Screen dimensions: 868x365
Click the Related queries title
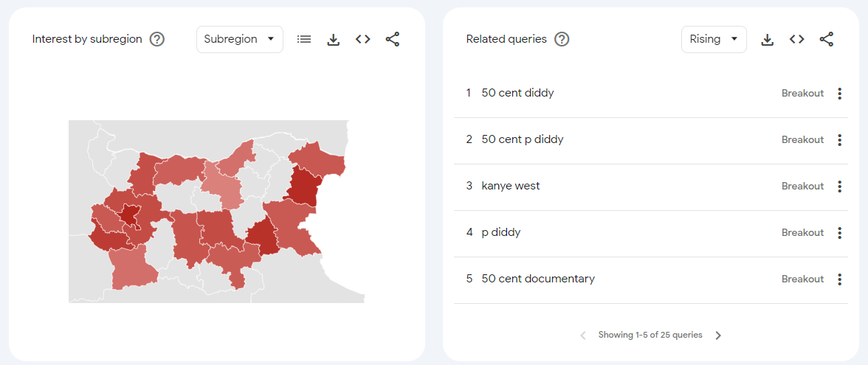(506, 39)
